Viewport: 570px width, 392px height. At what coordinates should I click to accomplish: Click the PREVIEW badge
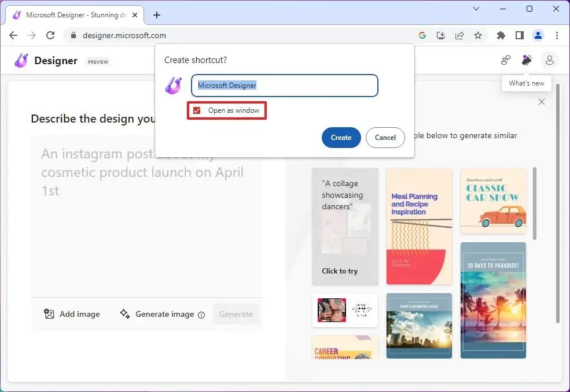click(x=98, y=62)
